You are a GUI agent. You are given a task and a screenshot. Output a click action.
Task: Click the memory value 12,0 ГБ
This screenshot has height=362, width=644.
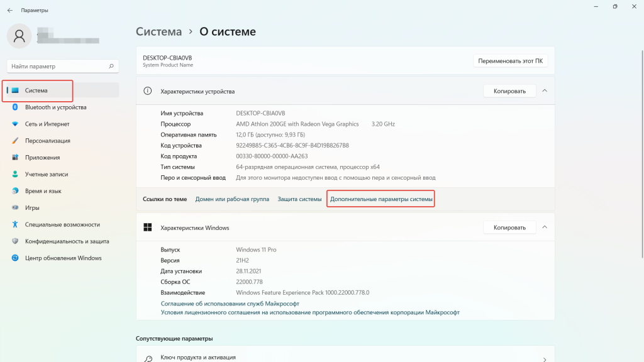coord(270,134)
